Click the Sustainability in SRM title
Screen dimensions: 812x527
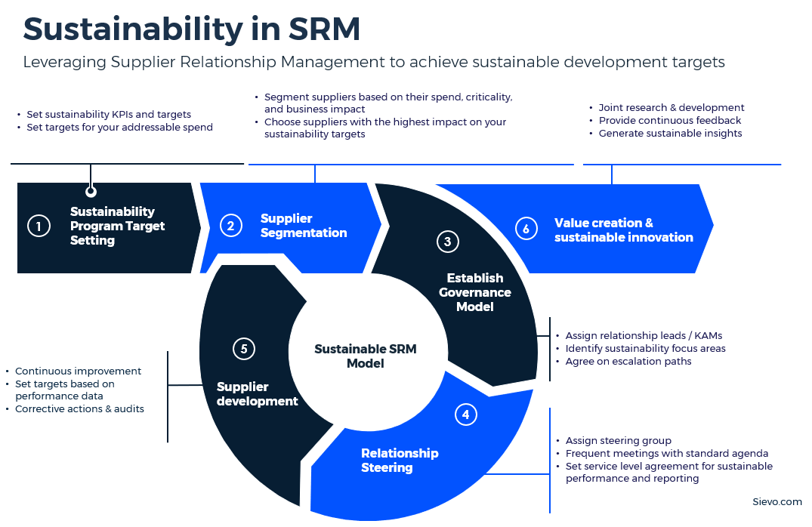coord(192,29)
